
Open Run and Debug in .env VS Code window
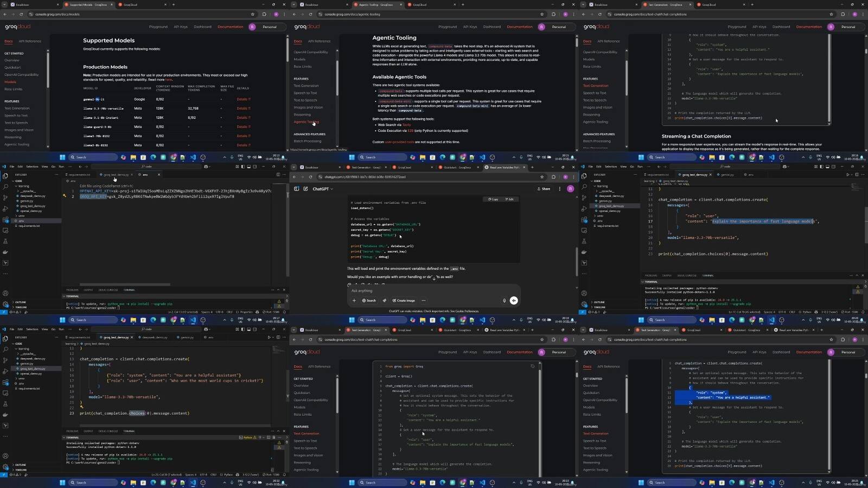[x=5, y=208]
